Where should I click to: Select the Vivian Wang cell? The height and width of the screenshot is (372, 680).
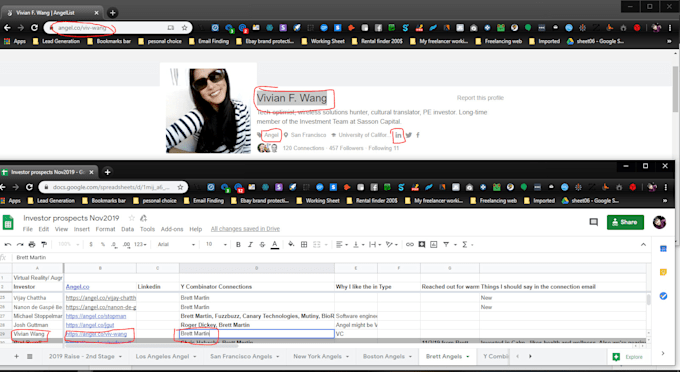click(x=38, y=334)
